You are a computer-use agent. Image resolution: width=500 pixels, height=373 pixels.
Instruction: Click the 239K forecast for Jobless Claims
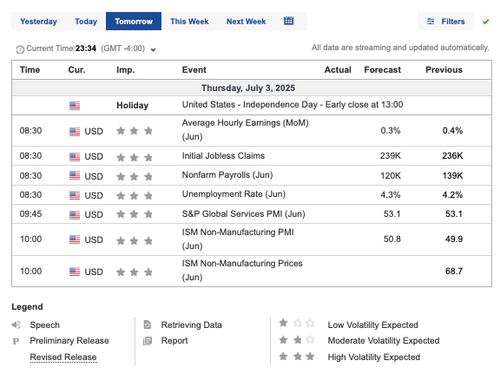point(390,156)
